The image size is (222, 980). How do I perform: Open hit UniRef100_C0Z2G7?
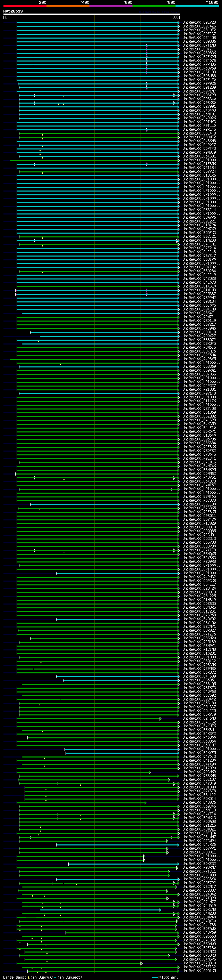click(199, 34)
